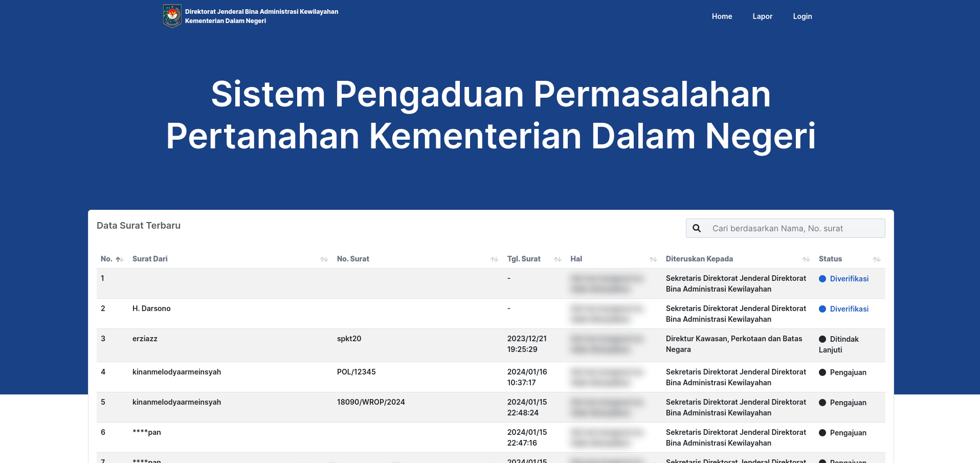The width and height of the screenshot is (980, 463).
Task: Click the search magnifier icon
Action: (697, 228)
